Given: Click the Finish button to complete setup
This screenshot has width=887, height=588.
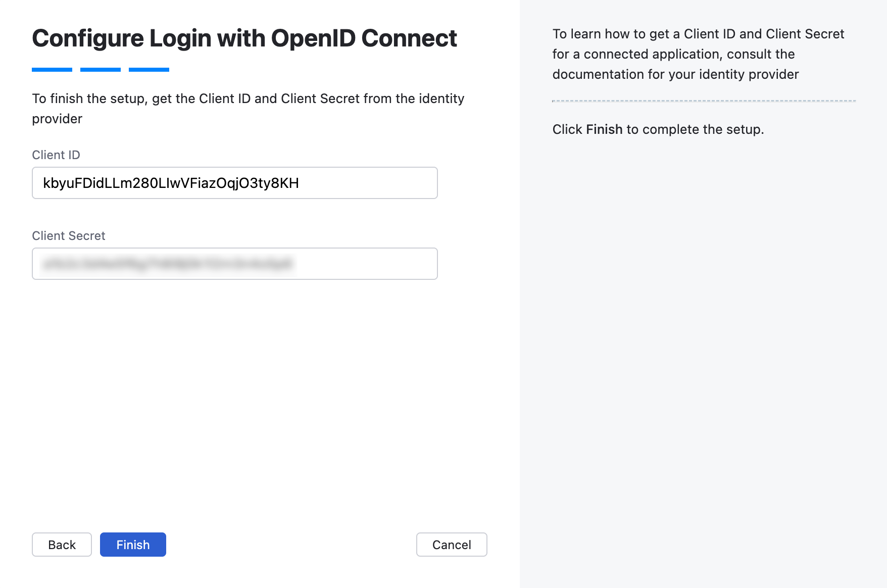Looking at the screenshot, I should 132,545.
